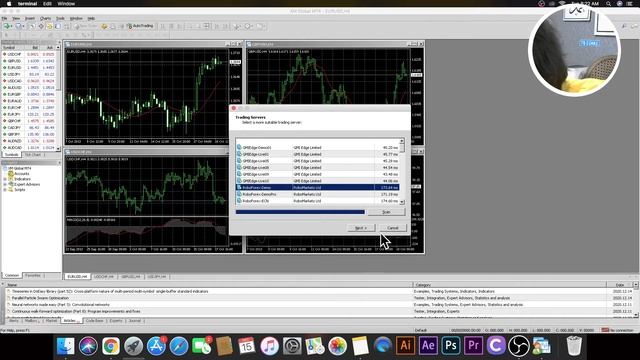Open MetaEditor from the toolbar
Viewport: 640px width, 360px height.
coord(104,26)
